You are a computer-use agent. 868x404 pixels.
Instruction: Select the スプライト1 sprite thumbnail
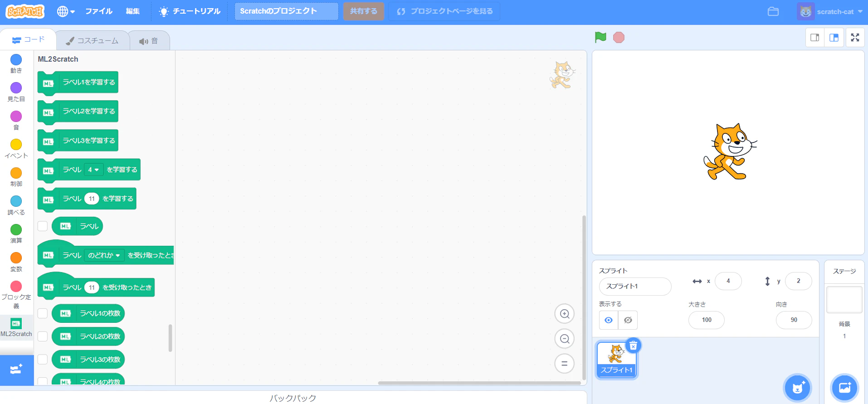(x=617, y=360)
